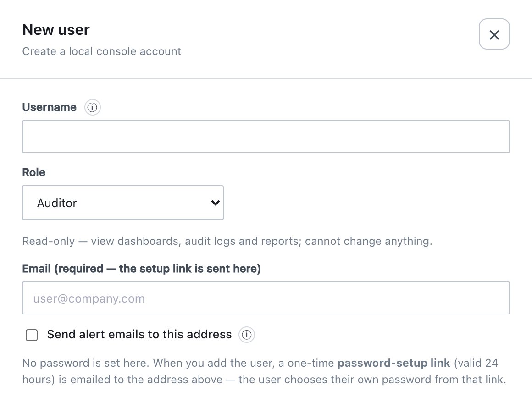Open the Username info tooltip icon
This screenshot has width=532, height=408.
(x=92, y=107)
